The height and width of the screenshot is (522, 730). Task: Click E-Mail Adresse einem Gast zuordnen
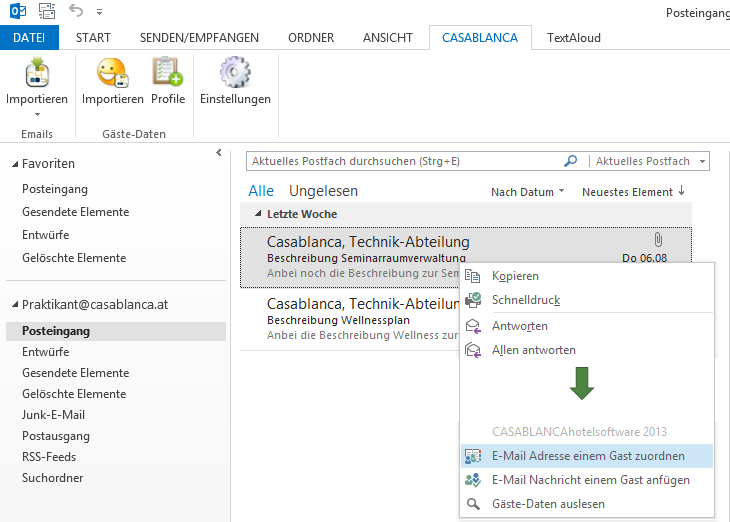[x=587, y=456]
